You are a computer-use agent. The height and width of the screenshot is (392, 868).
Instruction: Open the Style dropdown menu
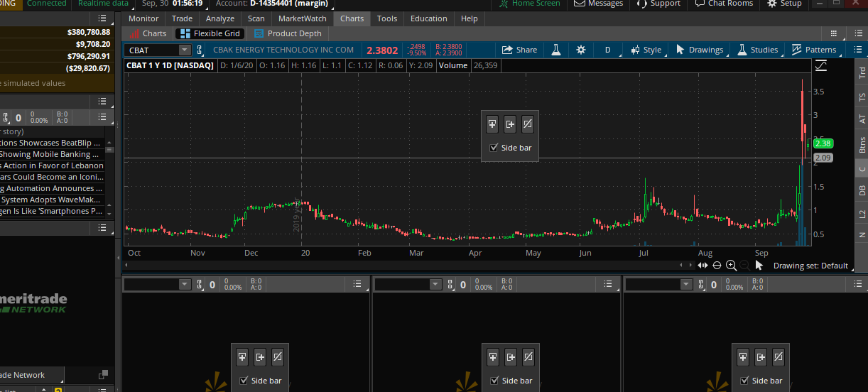click(646, 50)
